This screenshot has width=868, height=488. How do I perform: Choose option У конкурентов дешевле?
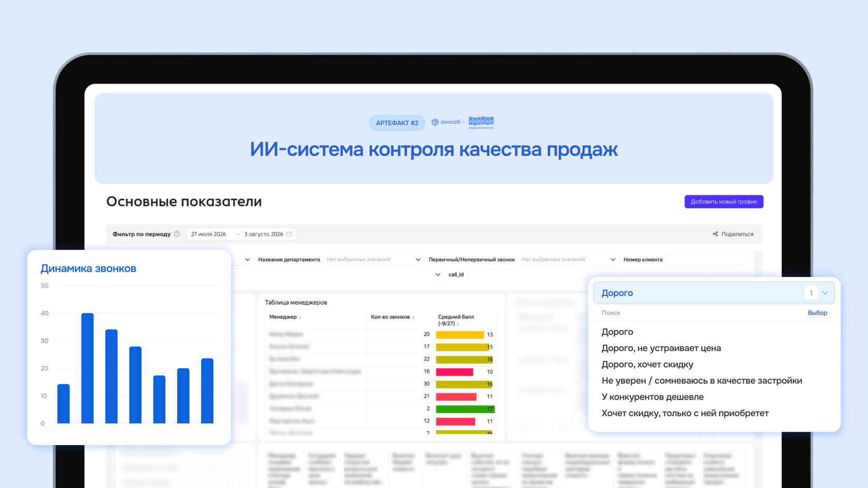coord(653,397)
